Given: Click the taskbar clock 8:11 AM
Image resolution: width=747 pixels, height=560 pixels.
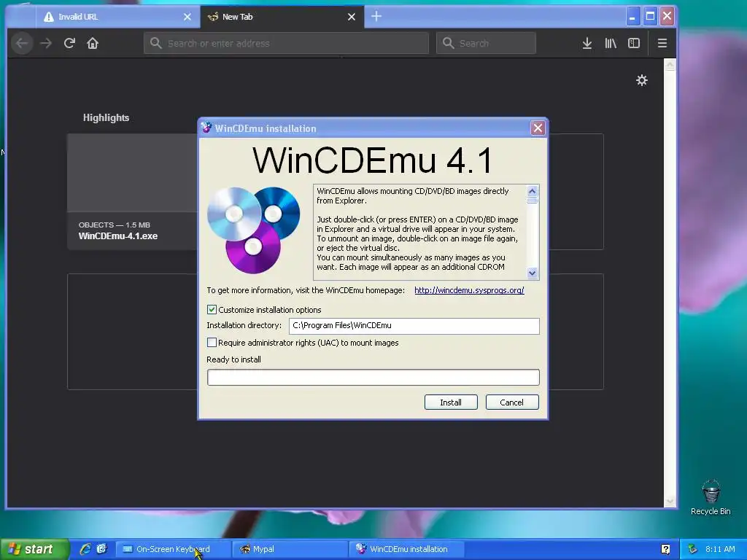Looking at the screenshot, I should pos(720,549).
